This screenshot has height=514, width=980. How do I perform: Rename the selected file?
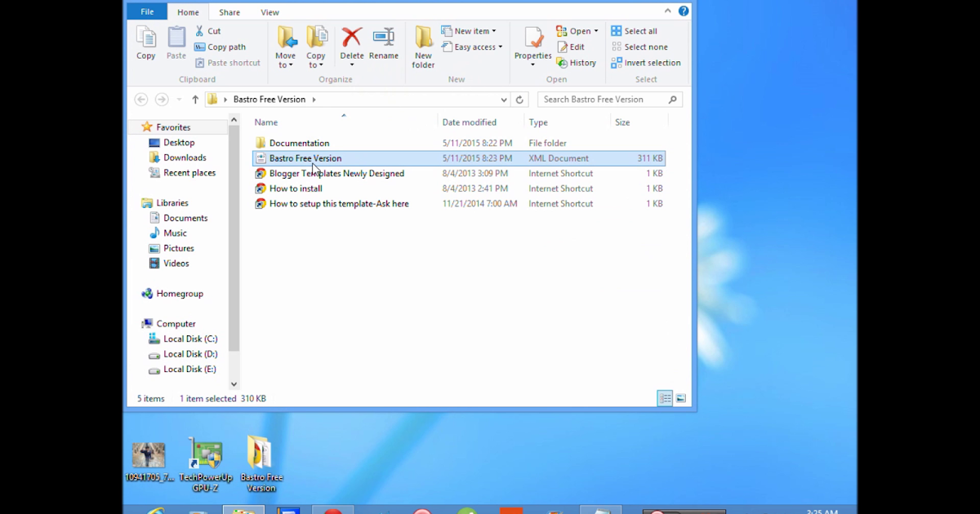point(384,43)
